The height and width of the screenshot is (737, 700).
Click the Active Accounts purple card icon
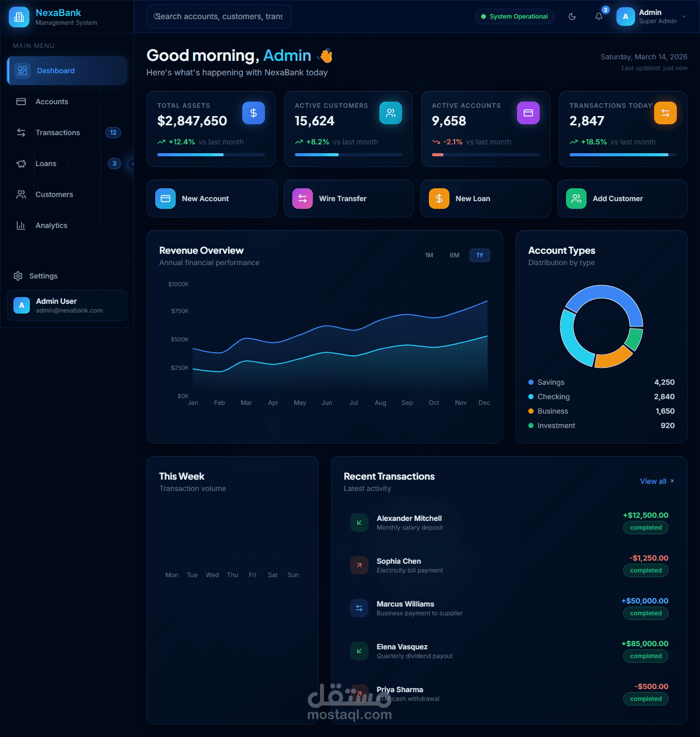pos(528,113)
